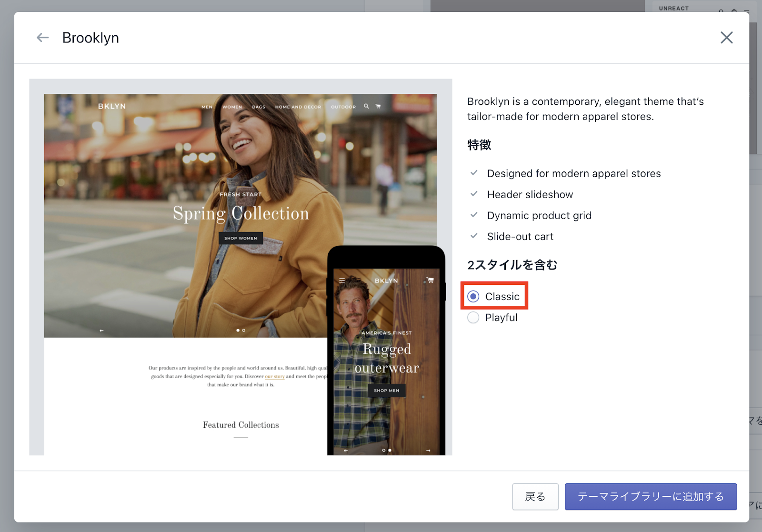Click WOMEN in the preview navigation
The height and width of the screenshot is (532, 762).
pos(232,107)
